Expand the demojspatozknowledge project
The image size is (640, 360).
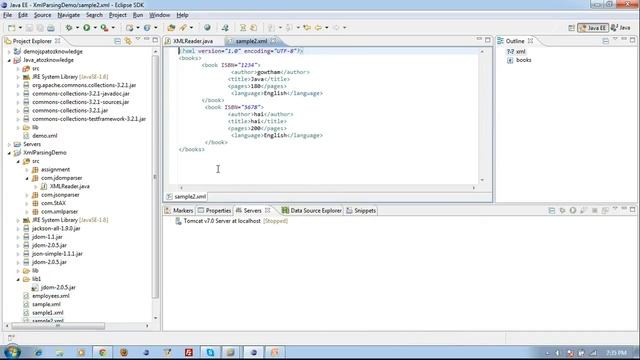[9, 52]
